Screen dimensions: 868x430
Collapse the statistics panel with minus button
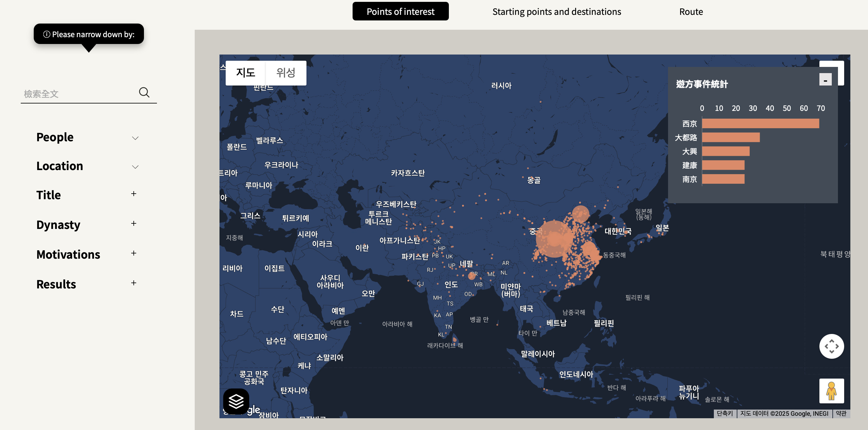[825, 80]
